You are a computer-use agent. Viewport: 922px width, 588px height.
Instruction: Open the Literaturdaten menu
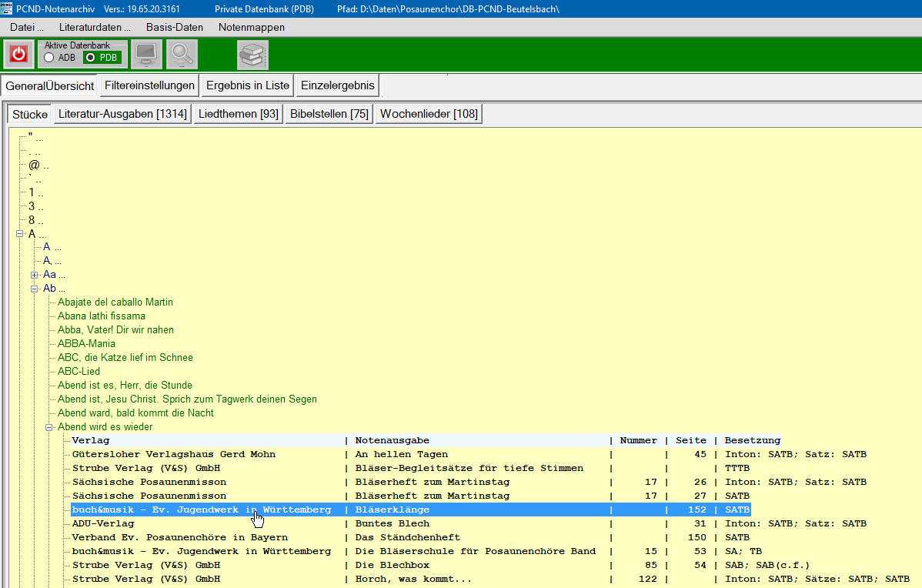tap(95, 27)
